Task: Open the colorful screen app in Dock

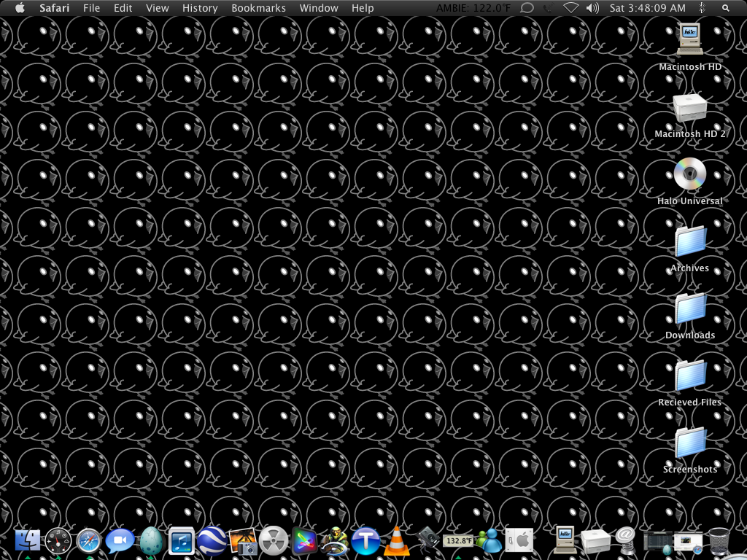Action: click(x=304, y=541)
